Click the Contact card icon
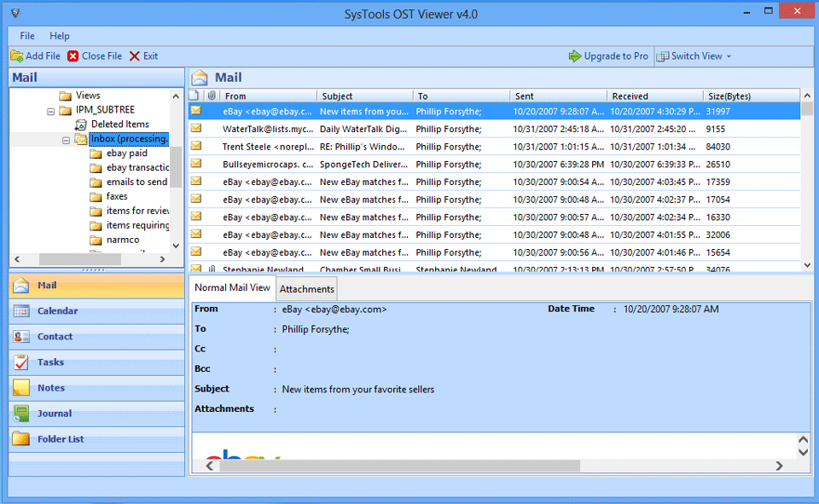The image size is (819, 504). point(21,336)
